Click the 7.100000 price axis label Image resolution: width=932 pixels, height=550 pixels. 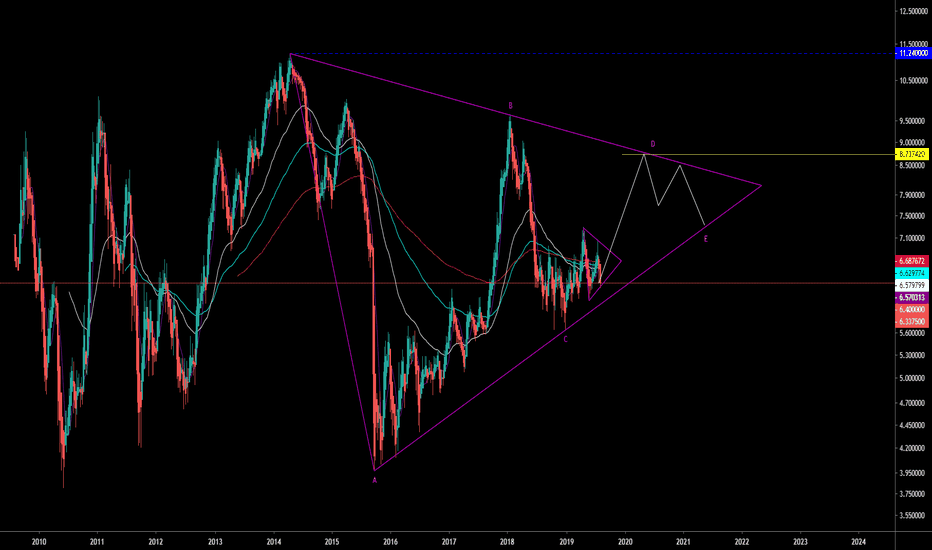(x=914, y=238)
